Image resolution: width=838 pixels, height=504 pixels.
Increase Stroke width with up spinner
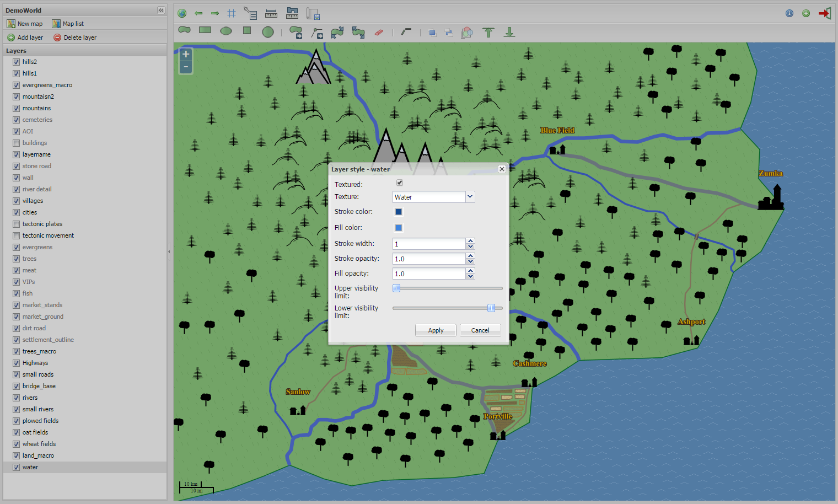coord(470,241)
